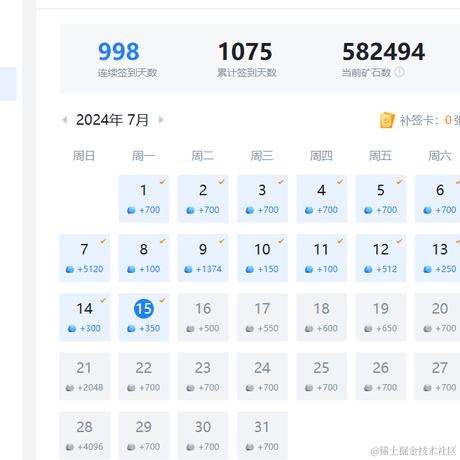
Task: Select July 23 calendar cell
Action: coord(203,376)
